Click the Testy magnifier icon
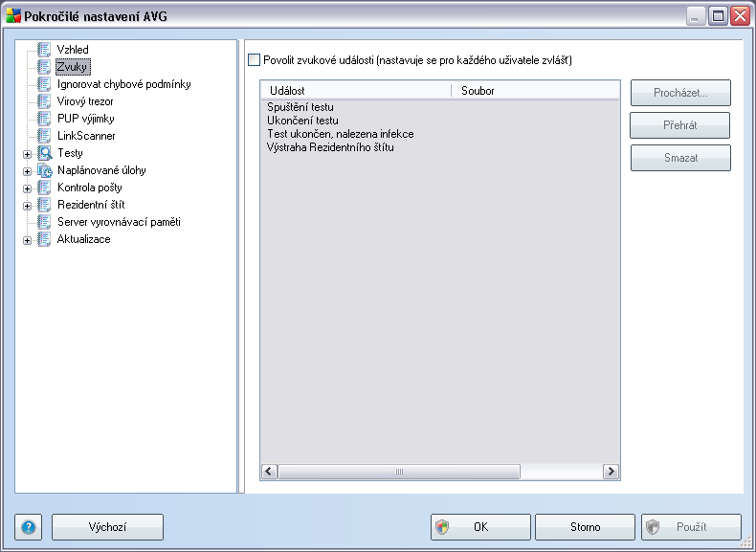Image resolution: width=756 pixels, height=552 pixels. pyautogui.click(x=44, y=153)
